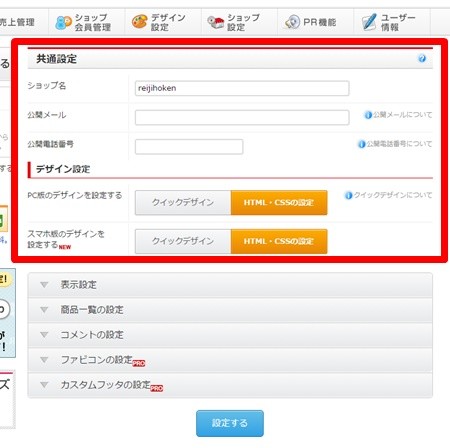Click the PR機能 megaphone icon
Screen dimensions: 450x448
tap(292, 22)
